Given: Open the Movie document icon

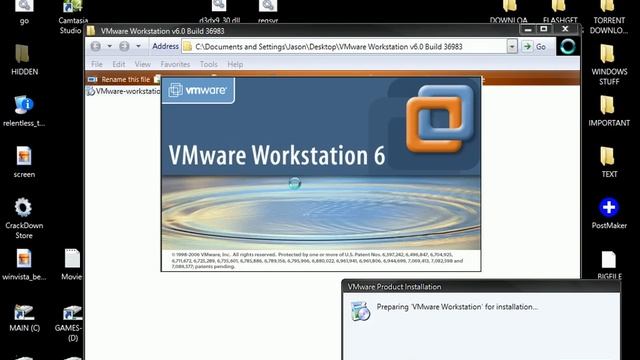Looking at the screenshot, I should (x=72, y=259).
